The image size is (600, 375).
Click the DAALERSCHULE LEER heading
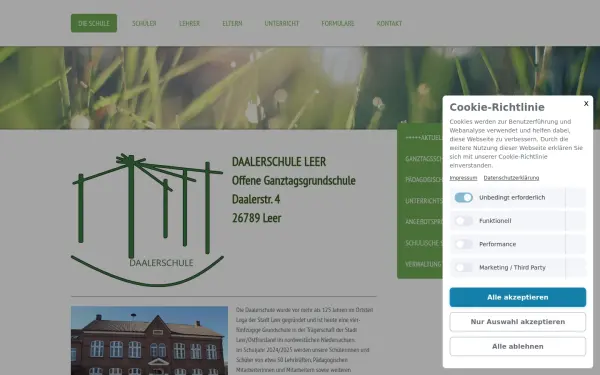pos(279,162)
